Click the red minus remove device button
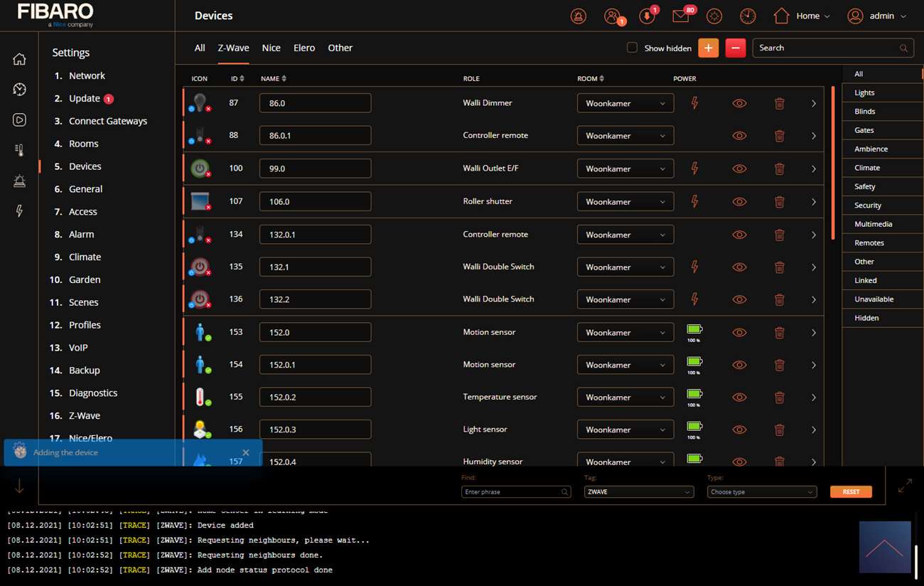 pyautogui.click(x=736, y=48)
